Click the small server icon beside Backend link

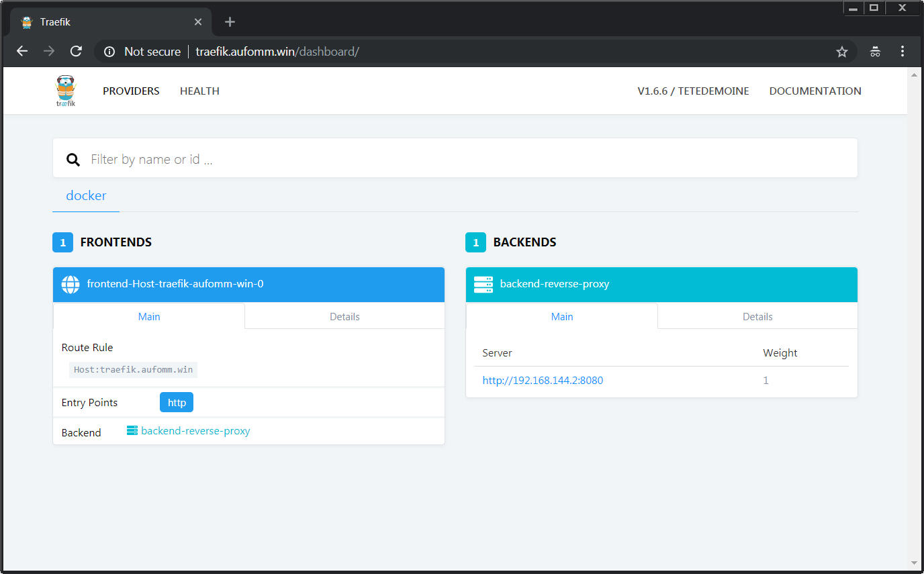point(132,431)
